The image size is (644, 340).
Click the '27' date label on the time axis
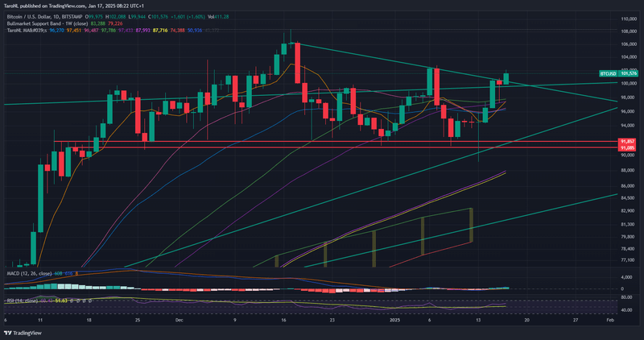point(576,320)
